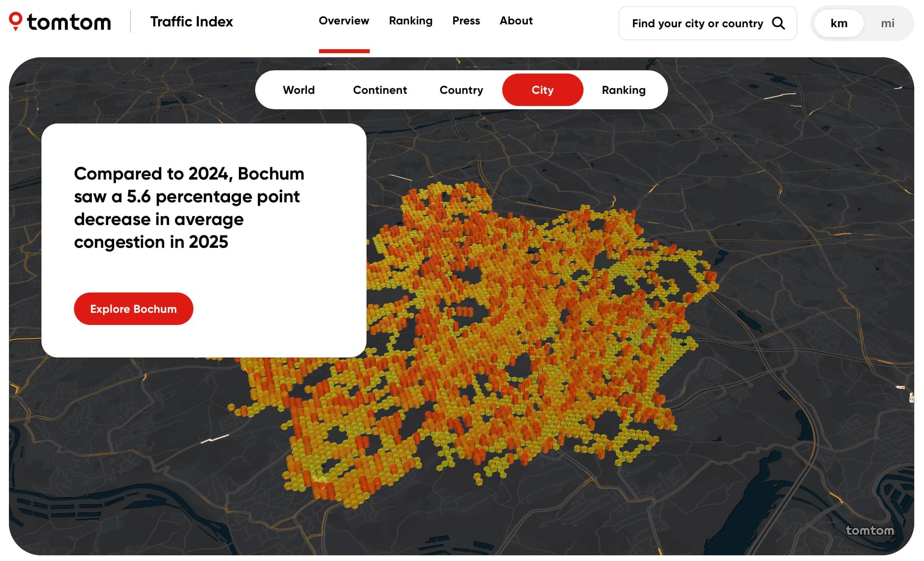Switch to Continent view

point(380,90)
